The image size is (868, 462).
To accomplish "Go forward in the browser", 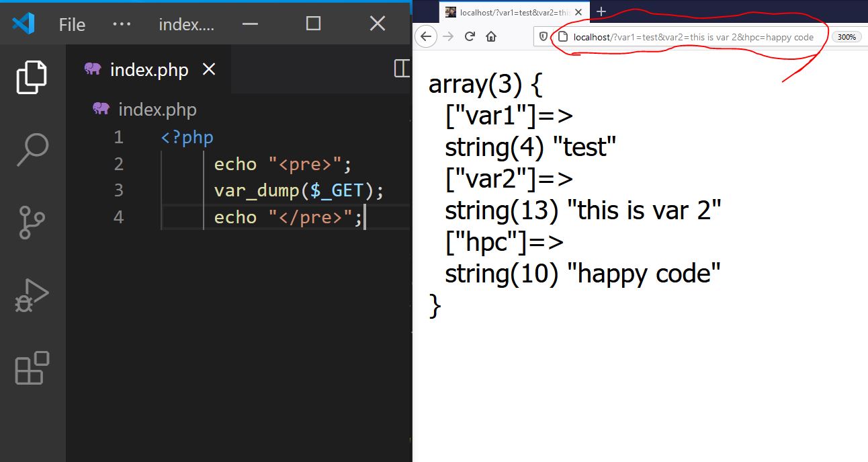I will 448,36.
